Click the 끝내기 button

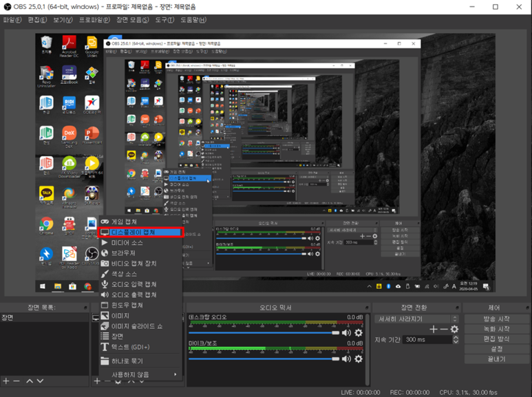click(496, 359)
